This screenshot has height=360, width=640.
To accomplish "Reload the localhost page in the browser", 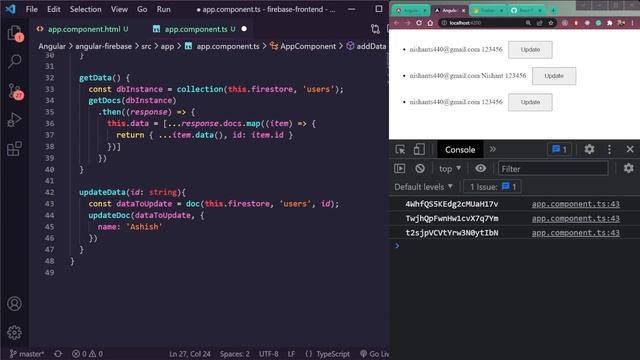I will click(419, 23).
